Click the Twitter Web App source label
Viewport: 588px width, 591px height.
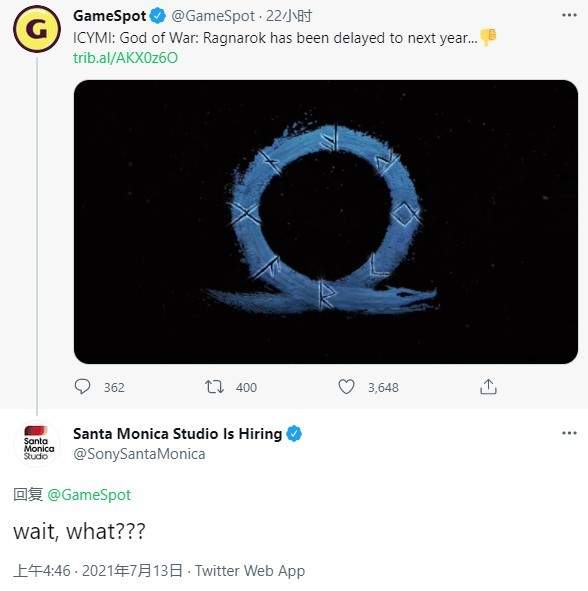pyautogui.click(x=250, y=571)
